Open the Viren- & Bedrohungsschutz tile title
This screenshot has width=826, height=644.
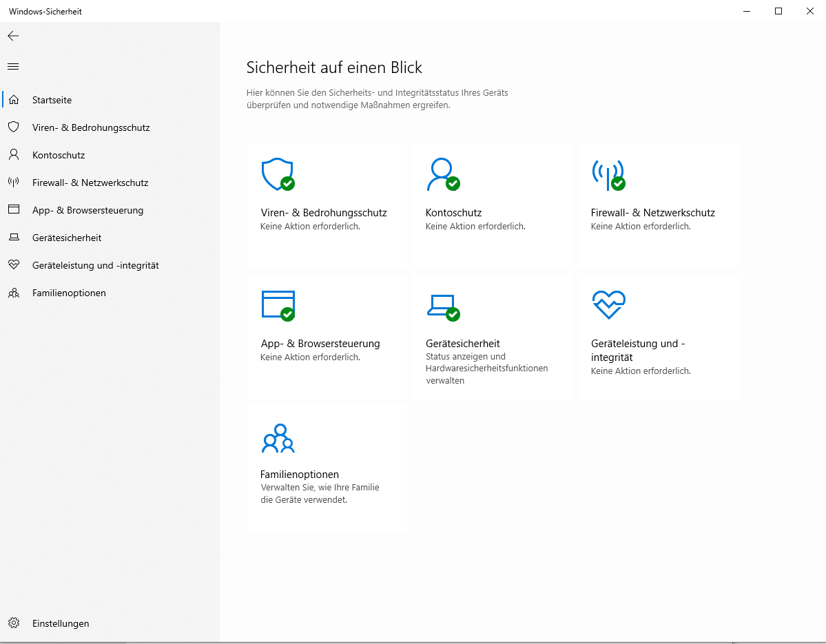click(x=324, y=213)
